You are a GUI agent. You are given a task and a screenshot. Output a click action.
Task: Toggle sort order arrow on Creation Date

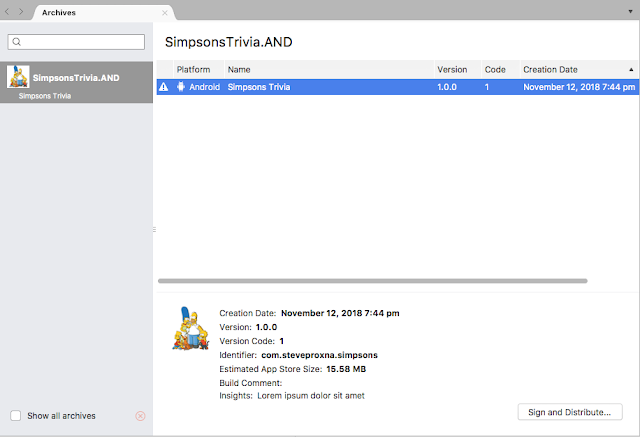[x=631, y=70]
